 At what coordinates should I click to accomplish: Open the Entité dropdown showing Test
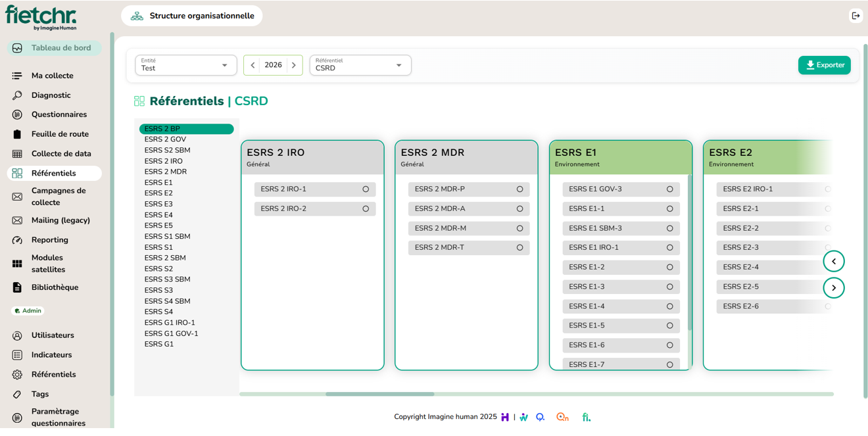tap(185, 65)
